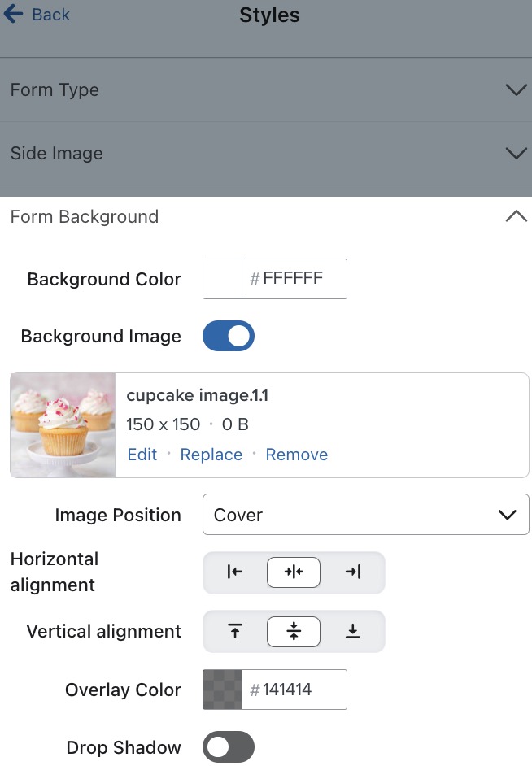Select right horizontal alignment icon
Viewport: 532px width, 766px height.
pos(353,572)
